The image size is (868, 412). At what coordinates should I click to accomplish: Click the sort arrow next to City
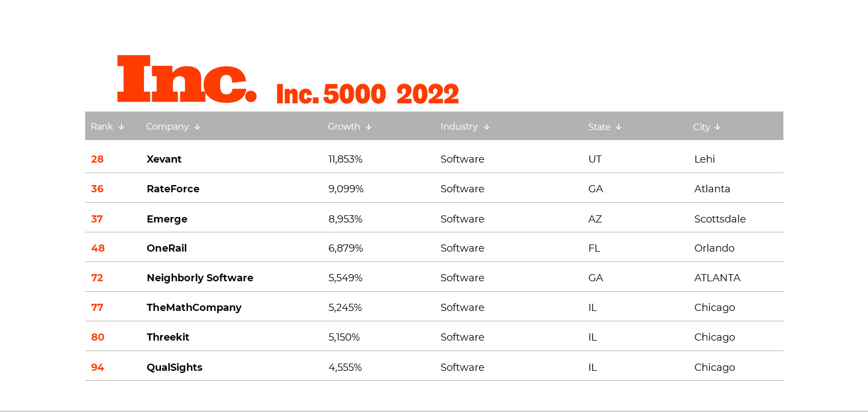(x=717, y=126)
